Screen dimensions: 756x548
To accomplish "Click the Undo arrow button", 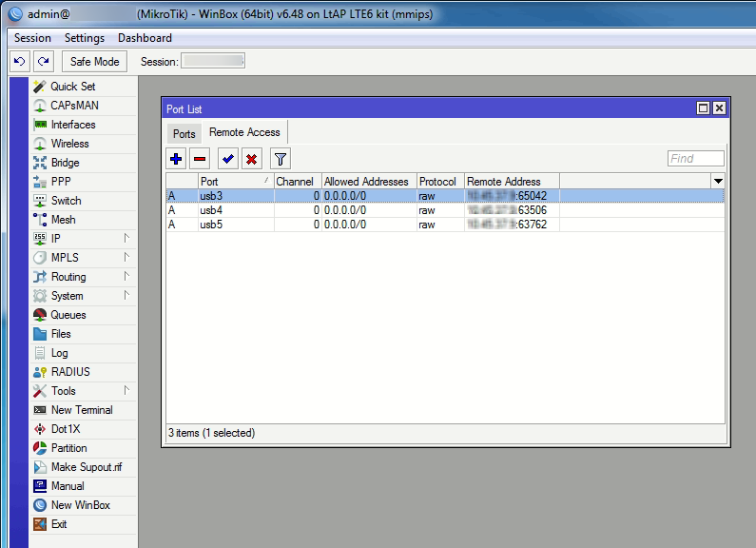I will point(20,61).
